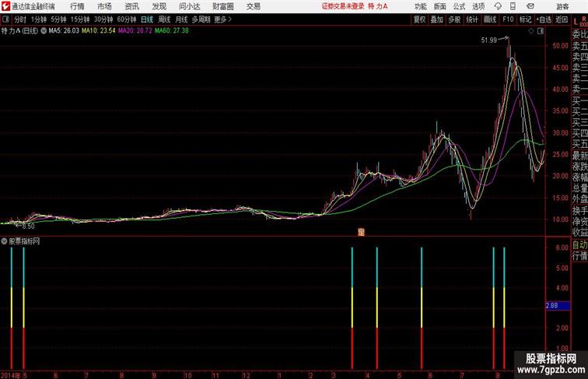
Task: Click the 自动 label in right panel
Action: (x=579, y=245)
